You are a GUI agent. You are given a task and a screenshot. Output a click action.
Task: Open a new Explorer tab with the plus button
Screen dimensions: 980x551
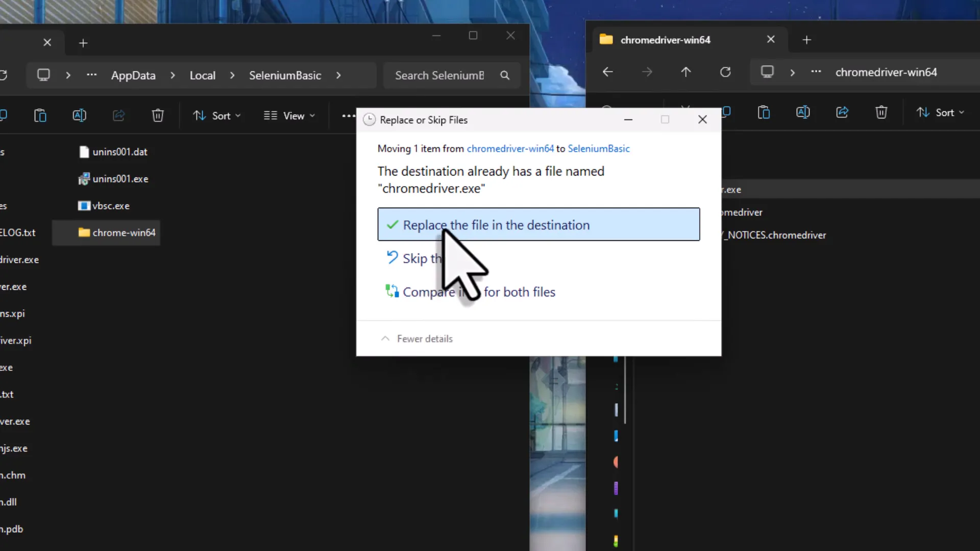(x=806, y=39)
